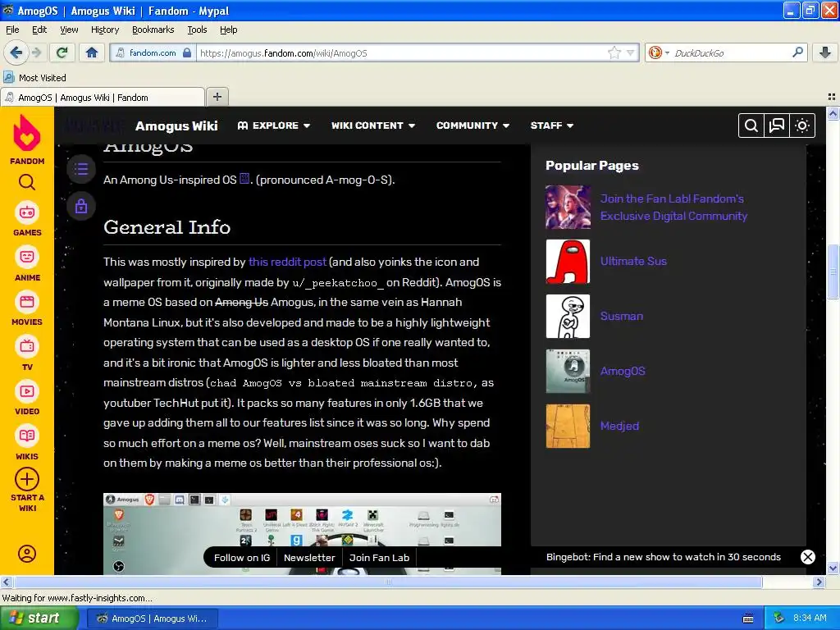Click the page lock icon button
Image resolution: width=840 pixels, height=630 pixels.
point(81,206)
